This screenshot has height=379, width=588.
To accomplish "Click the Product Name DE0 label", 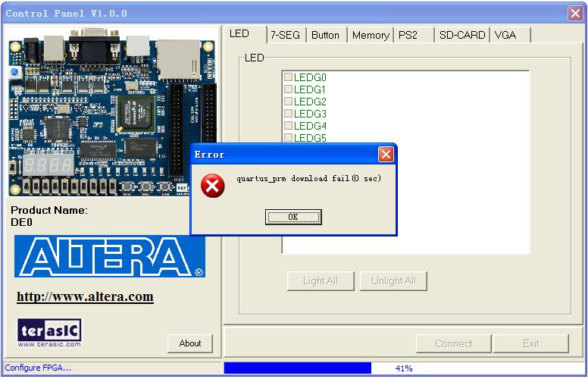I will click(49, 216).
